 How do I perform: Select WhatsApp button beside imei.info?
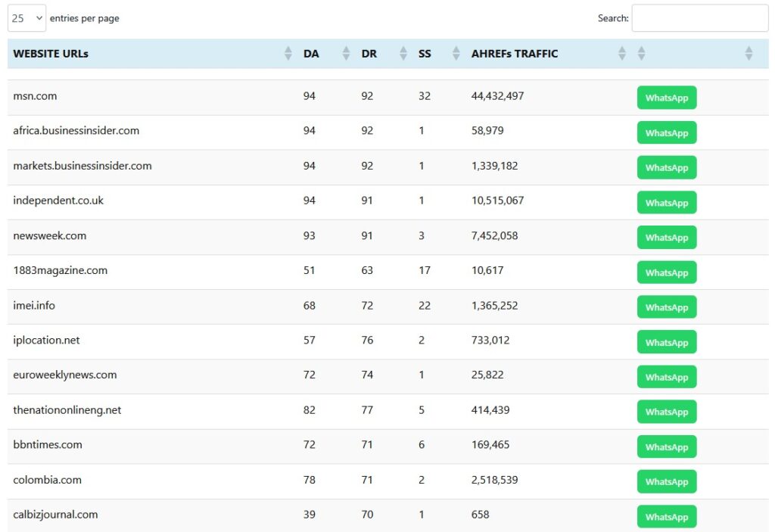(x=666, y=307)
